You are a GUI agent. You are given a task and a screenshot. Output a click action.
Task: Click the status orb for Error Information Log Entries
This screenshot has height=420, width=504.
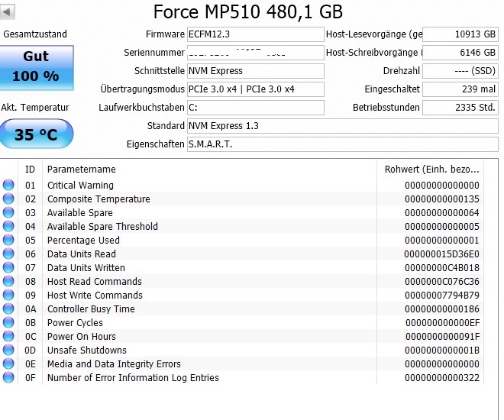point(8,377)
